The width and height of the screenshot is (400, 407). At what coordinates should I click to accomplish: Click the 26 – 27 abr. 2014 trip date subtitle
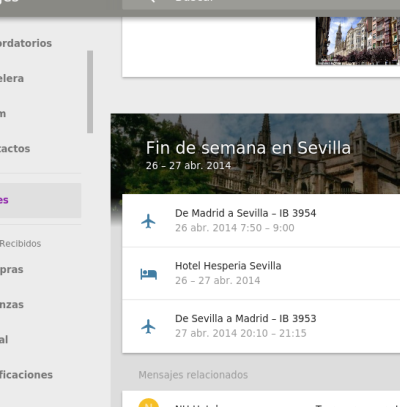(x=188, y=166)
